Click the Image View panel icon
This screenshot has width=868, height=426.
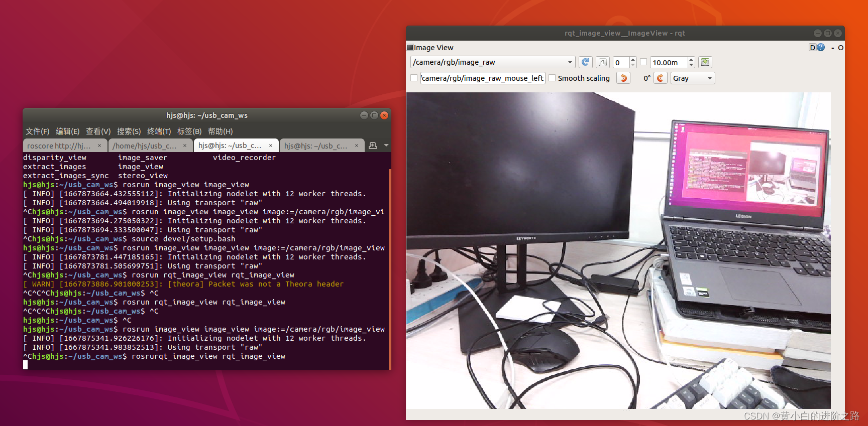click(x=410, y=47)
